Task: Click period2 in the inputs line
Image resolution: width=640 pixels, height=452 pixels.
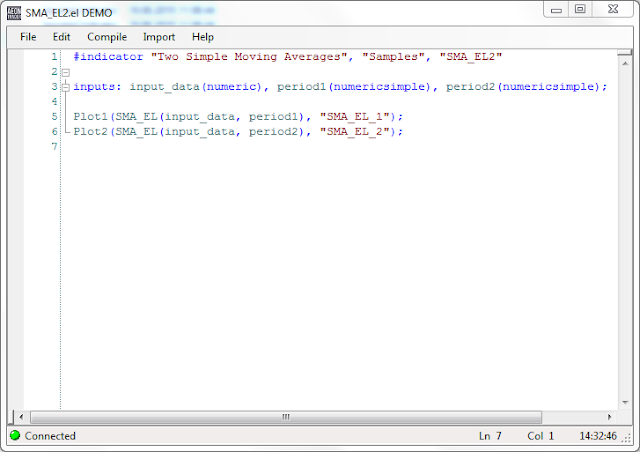Action: click(x=470, y=87)
